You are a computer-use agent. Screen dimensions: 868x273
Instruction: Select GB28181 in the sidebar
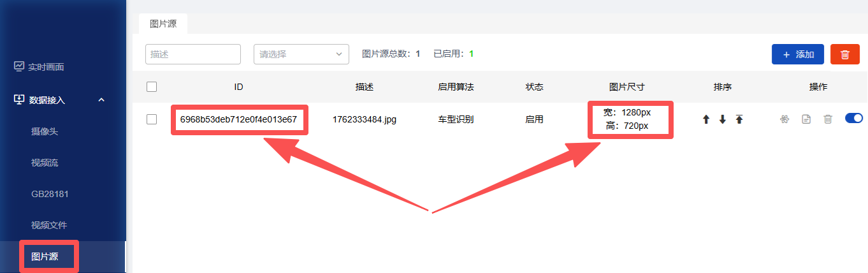pyautogui.click(x=50, y=194)
